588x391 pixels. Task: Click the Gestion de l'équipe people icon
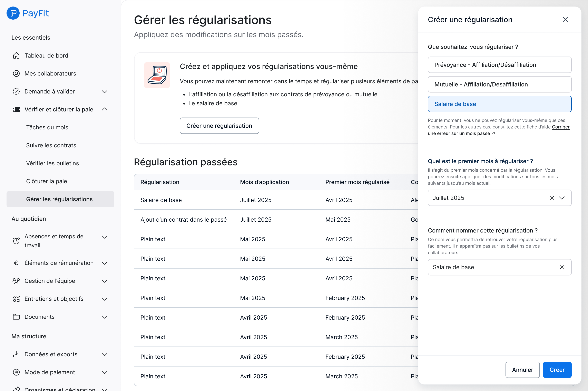tap(16, 281)
